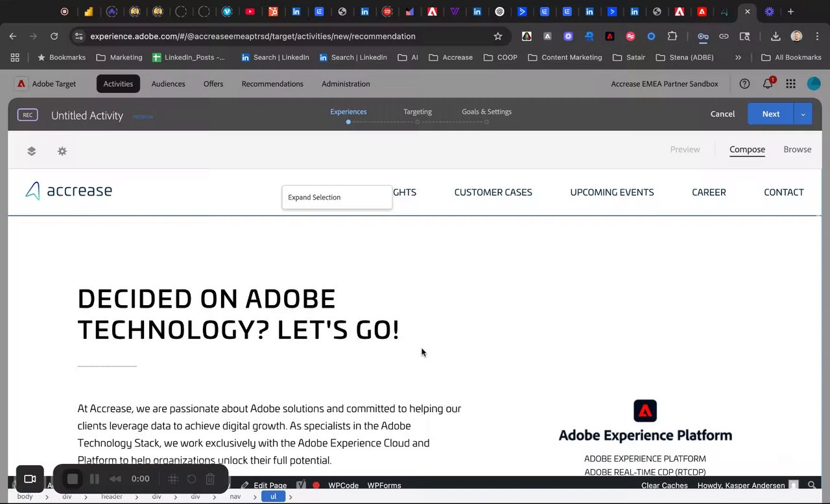
Task: Open the Next button dropdown arrow
Action: click(803, 114)
